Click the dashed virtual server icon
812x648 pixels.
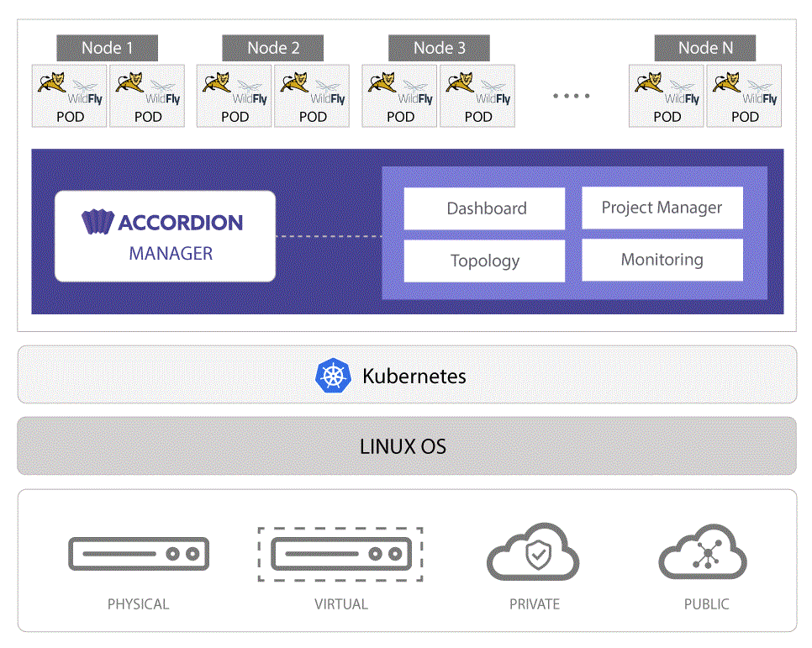(x=340, y=554)
